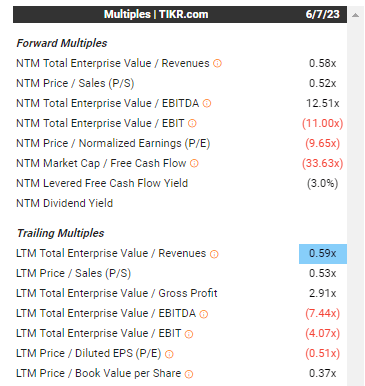
Task: Select the NTM Dividend Yield row label
Action: click(65, 203)
